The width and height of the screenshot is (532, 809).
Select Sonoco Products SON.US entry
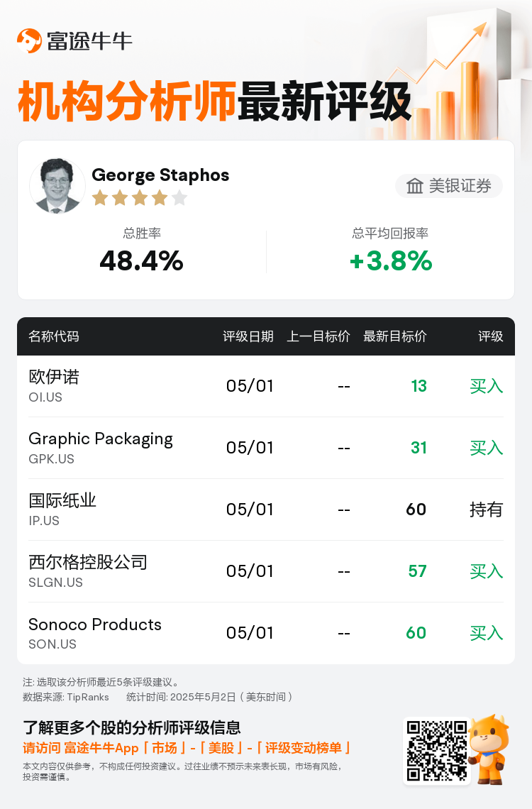tap(266, 633)
